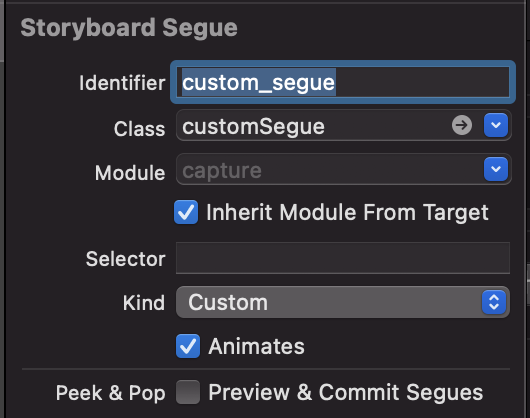The width and height of the screenshot is (530, 418).
Task: Enable Preview & Commit Segues checkbox
Action: coord(188,392)
